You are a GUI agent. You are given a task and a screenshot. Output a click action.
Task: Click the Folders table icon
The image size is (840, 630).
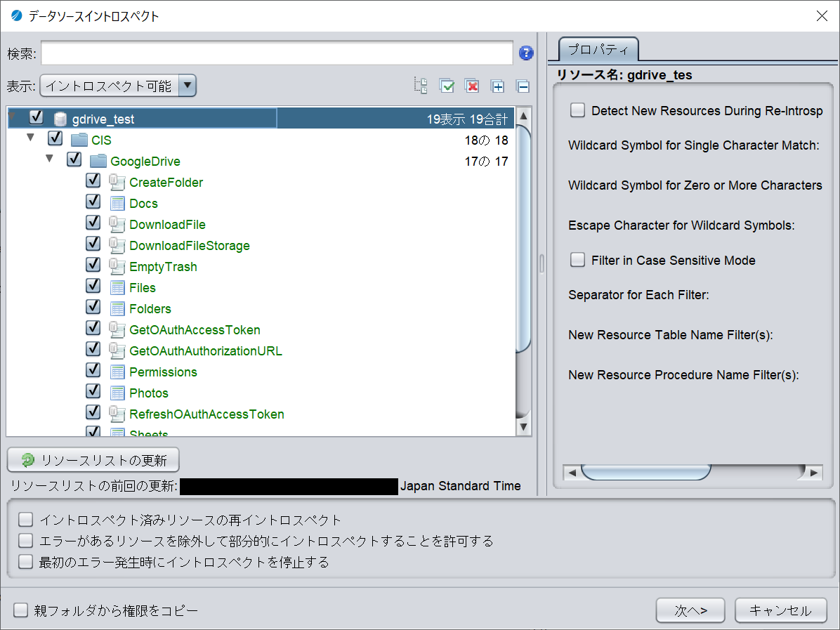tap(117, 308)
